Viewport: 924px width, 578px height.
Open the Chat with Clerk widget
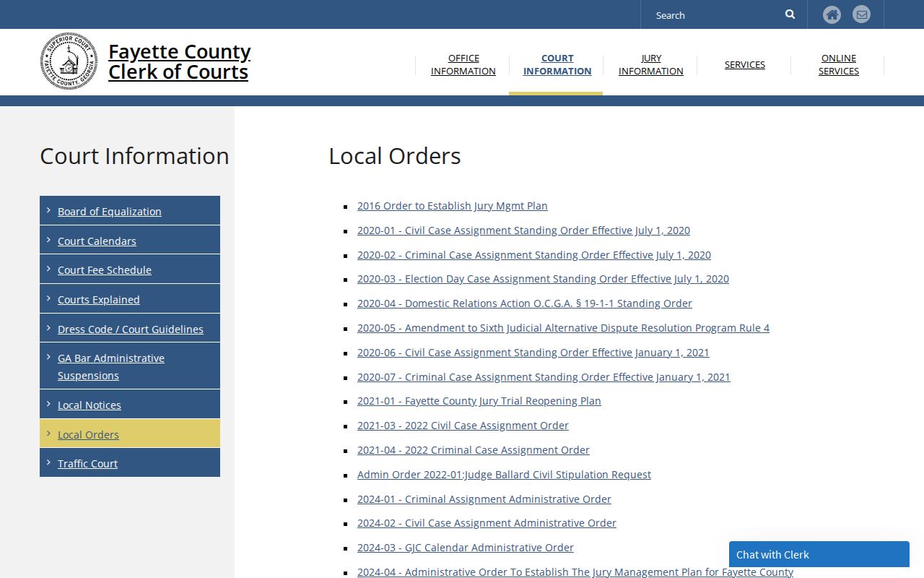pos(819,555)
